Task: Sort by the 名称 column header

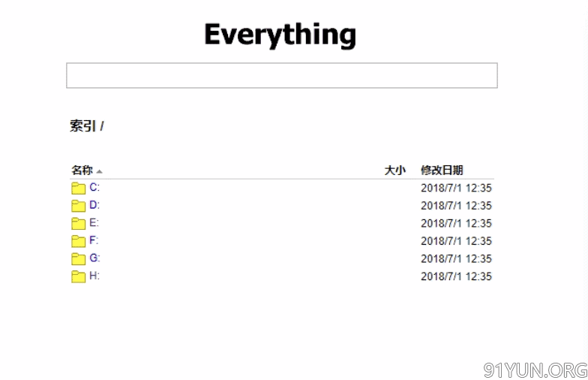Action: click(82, 170)
